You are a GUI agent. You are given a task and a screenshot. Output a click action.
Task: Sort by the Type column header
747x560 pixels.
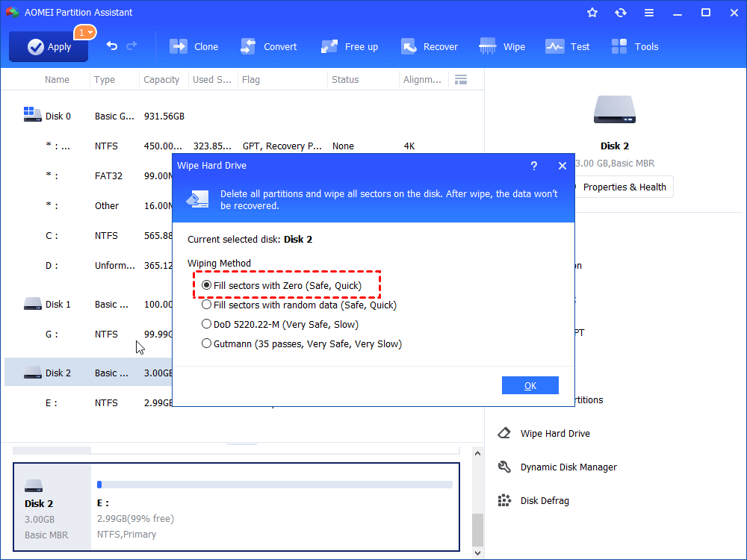[x=105, y=80]
